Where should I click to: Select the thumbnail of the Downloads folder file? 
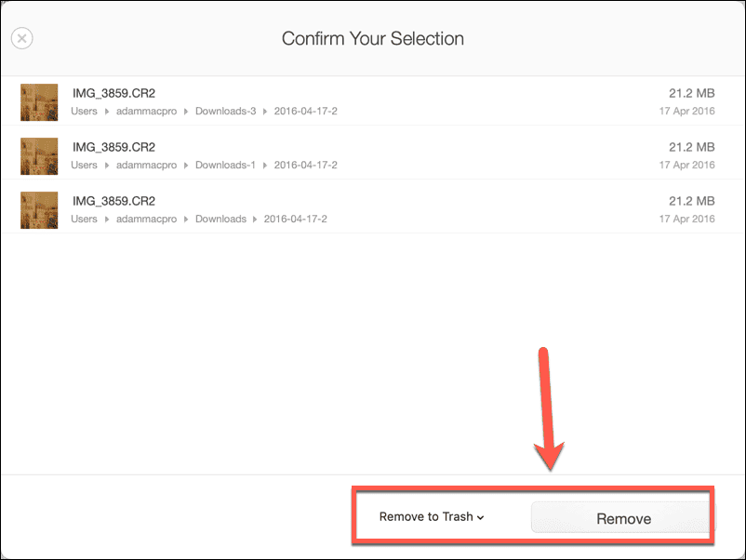tap(39, 210)
